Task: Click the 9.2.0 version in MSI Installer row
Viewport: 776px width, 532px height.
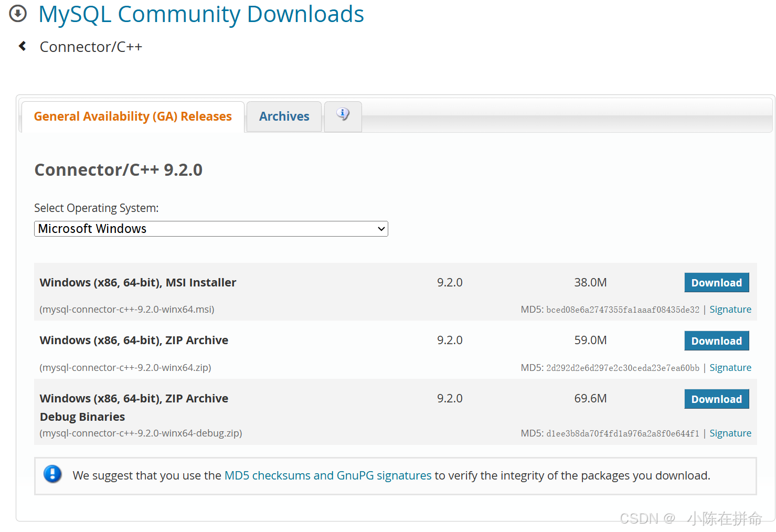Action: point(450,283)
